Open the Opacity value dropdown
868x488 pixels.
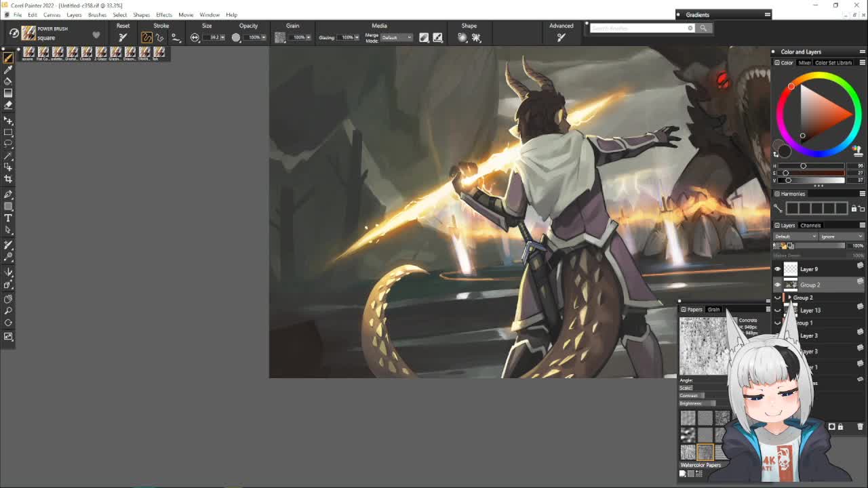[265, 38]
